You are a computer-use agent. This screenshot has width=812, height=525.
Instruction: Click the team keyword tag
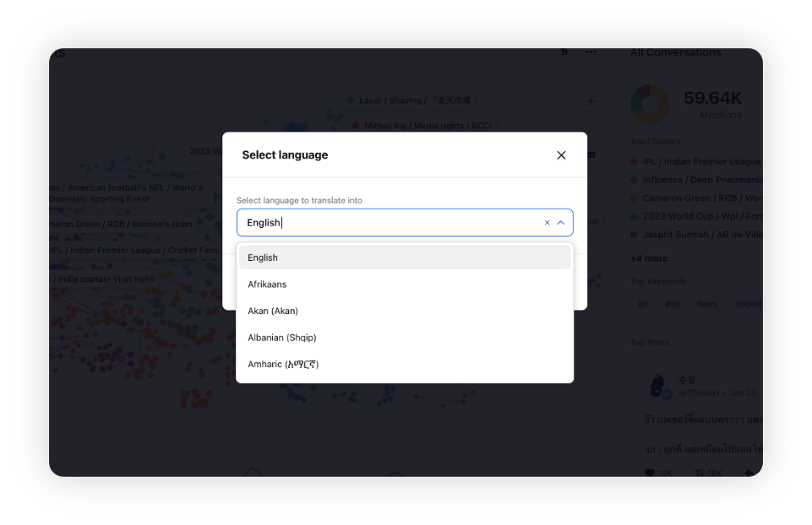point(707,304)
